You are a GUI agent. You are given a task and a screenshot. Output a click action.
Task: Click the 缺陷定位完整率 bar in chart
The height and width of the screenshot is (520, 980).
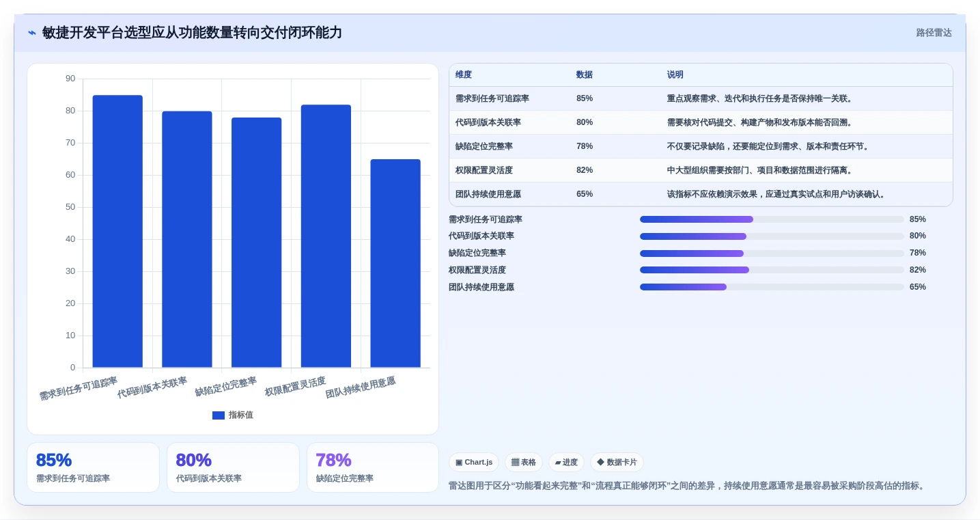256,243
